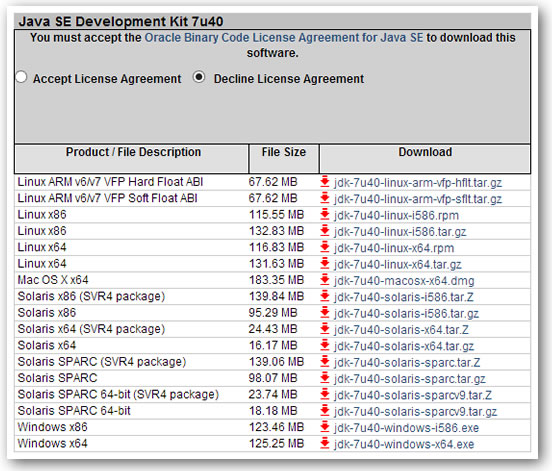Download jdk-7u40-linux-i586.tar.gz file link
This screenshot has height=471, width=552.
click(x=400, y=232)
